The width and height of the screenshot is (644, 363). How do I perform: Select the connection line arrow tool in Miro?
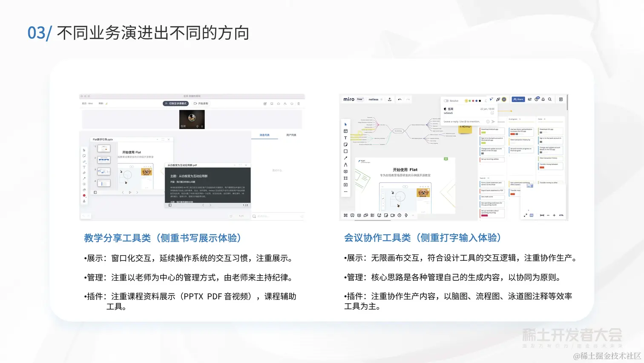tap(345, 158)
